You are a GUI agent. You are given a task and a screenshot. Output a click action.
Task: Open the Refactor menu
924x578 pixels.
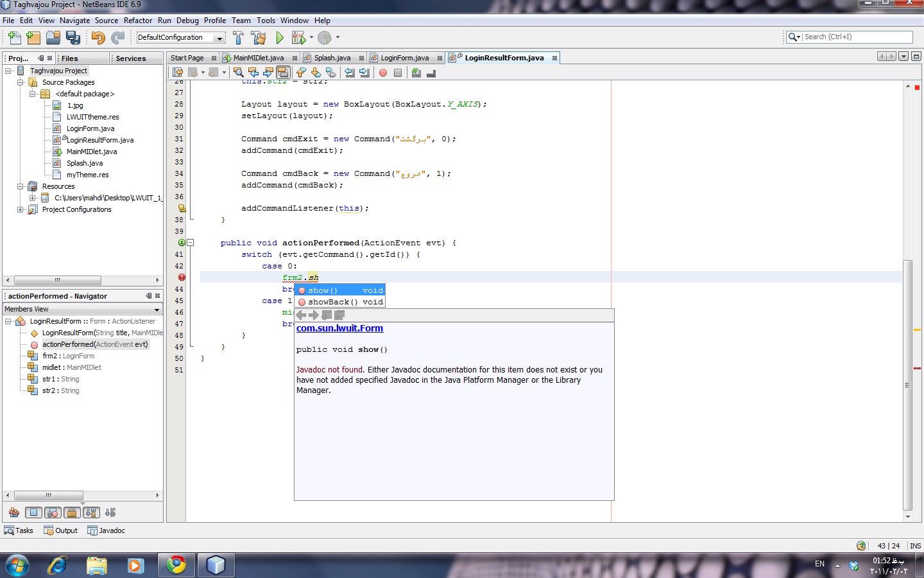(138, 21)
